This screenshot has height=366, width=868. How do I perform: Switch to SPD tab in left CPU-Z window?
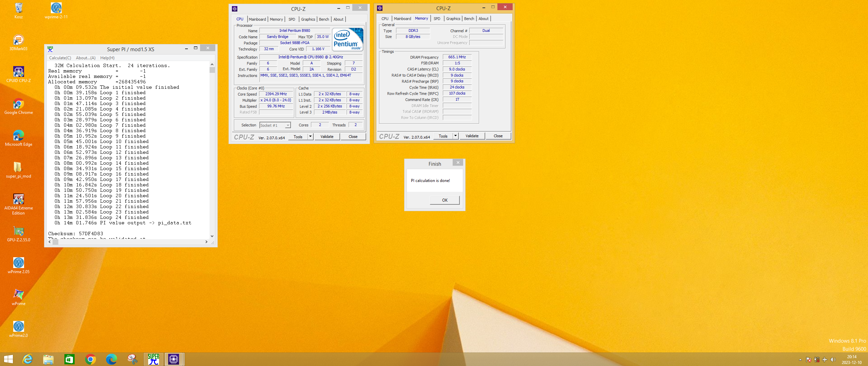(x=292, y=19)
